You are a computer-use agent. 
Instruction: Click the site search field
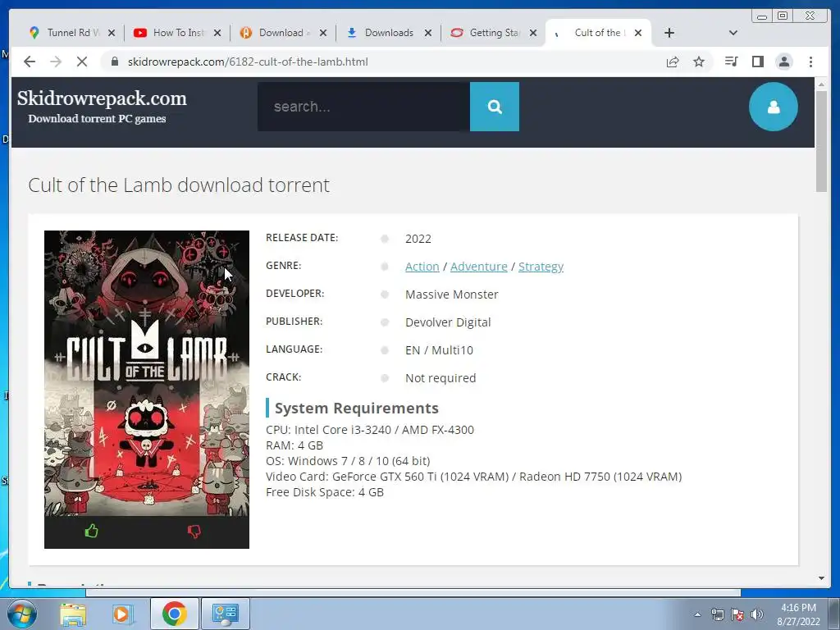tap(363, 107)
